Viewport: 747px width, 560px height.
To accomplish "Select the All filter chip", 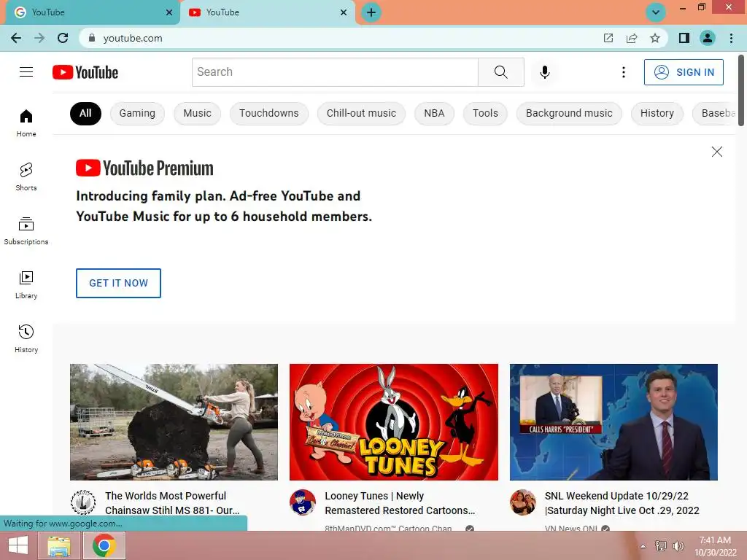I will (85, 113).
